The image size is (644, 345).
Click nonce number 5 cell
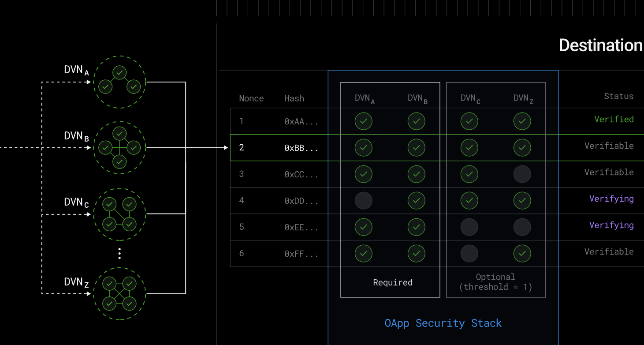(x=242, y=227)
